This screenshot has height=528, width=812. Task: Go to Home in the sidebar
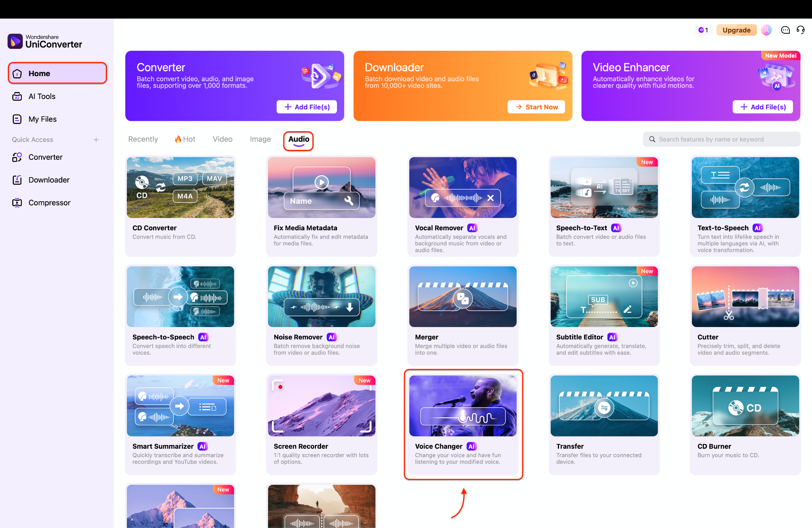pos(57,73)
